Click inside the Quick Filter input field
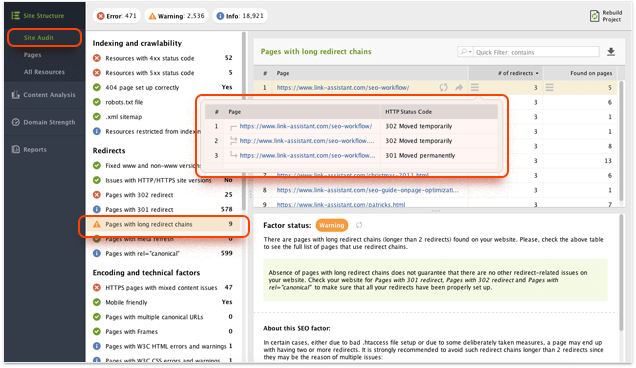The image size is (636, 368). click(x=536, y=52)
